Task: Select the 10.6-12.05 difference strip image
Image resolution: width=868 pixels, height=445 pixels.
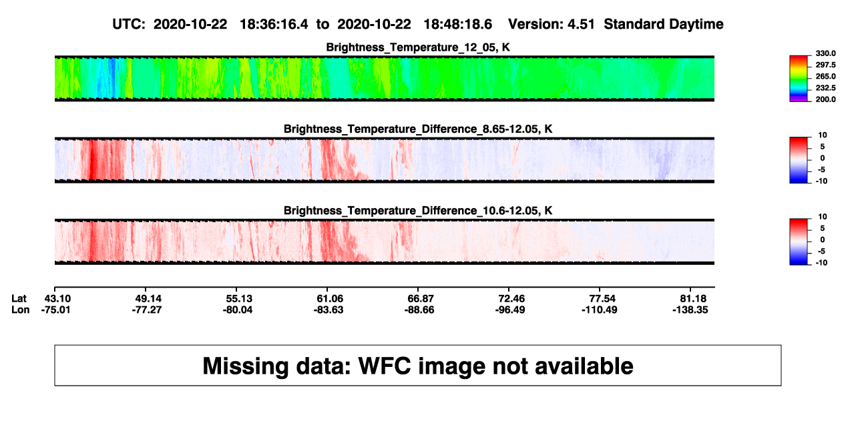Action: pyautogui.click(x=385, y=242)
